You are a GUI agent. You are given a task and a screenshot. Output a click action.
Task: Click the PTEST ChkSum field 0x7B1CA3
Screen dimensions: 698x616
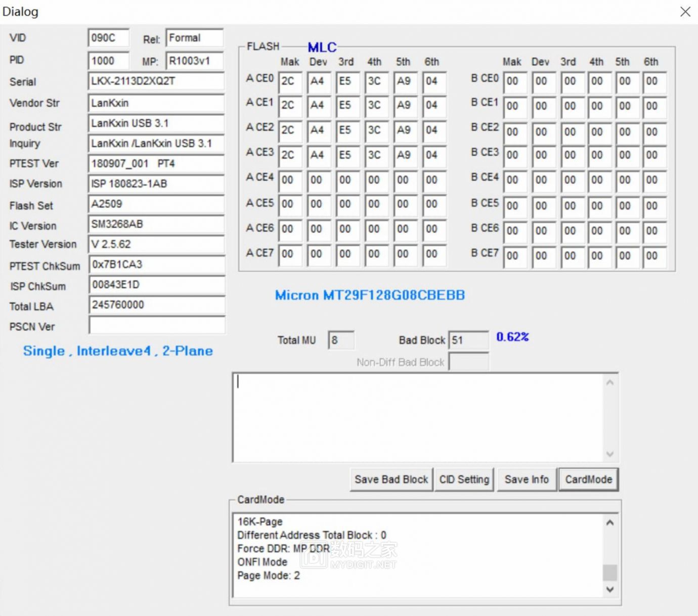tap(157, 265)
